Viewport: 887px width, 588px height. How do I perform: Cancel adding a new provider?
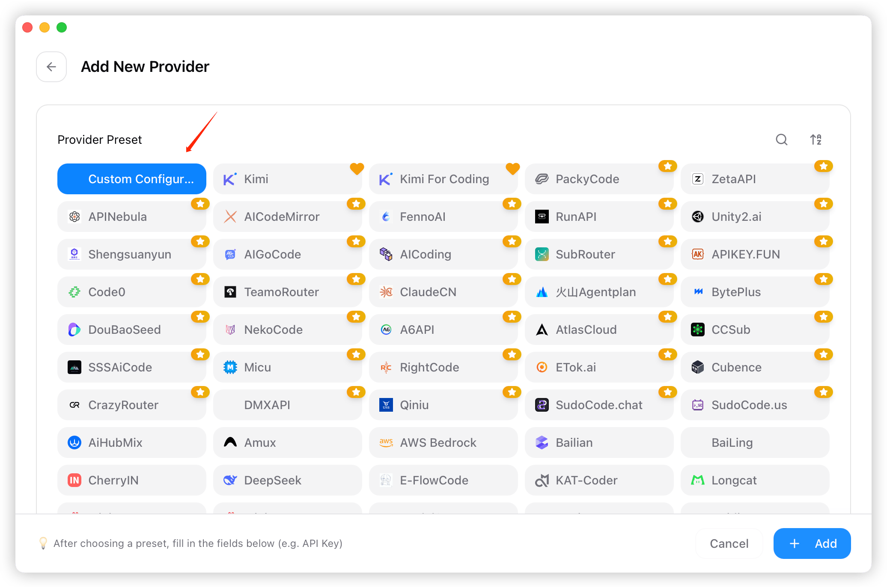point(729,543)
